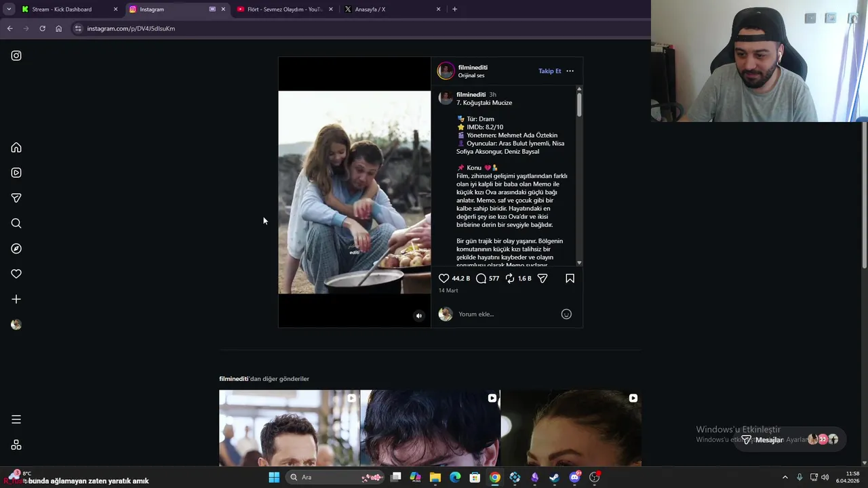This screenshot has height=488, width=868.
Task: Repost the post with arrows icon
Action: (x=510, y=279)
